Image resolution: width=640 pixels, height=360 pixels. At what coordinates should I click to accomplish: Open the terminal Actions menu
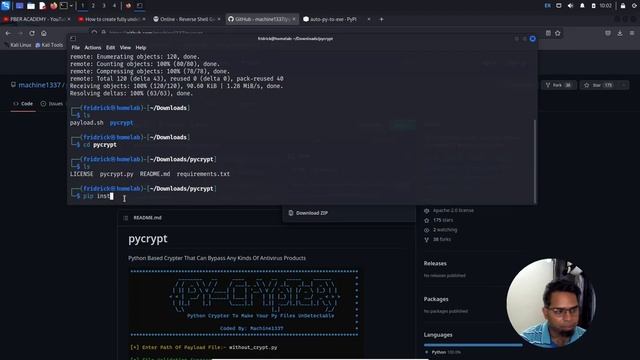tap(93, 48)
